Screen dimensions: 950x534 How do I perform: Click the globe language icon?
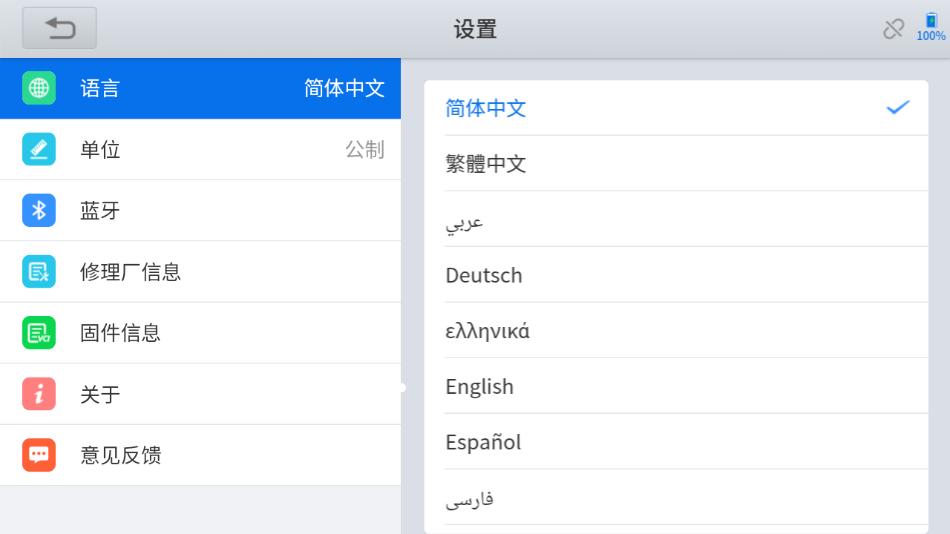click(39, 88)
